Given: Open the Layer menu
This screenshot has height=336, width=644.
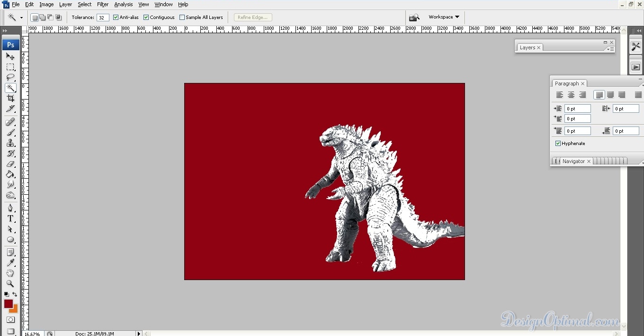Looking at the screenshot, I should click(x=65, y=4).
